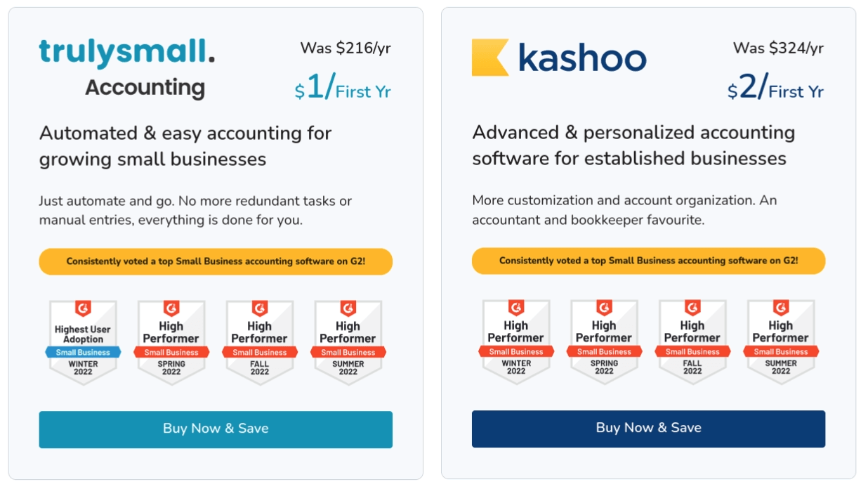Image resolution: width=868 pixels, height=489 pixels.
Task: Click the Was $324/yr text
Action: (779, 48)
